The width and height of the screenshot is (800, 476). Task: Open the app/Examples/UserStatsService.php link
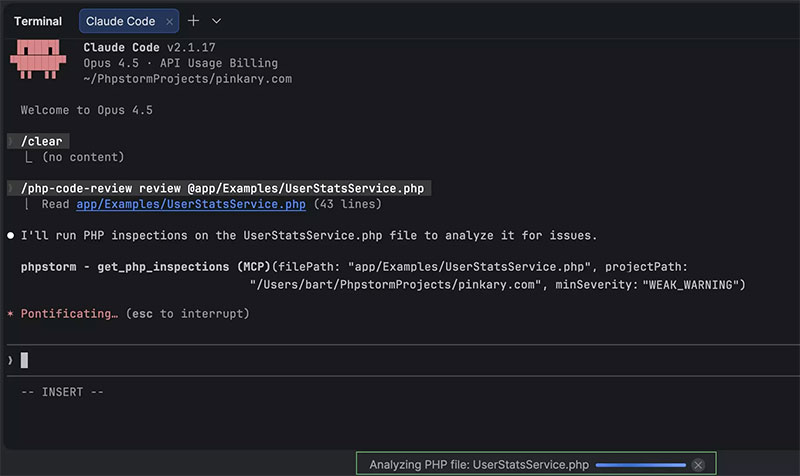click(191, 204)
